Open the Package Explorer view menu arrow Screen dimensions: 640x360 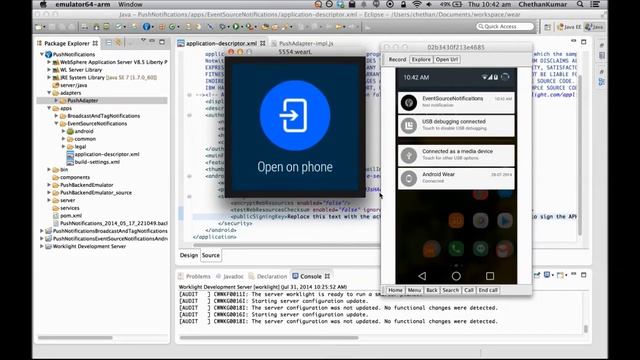(x=143, y=41)
